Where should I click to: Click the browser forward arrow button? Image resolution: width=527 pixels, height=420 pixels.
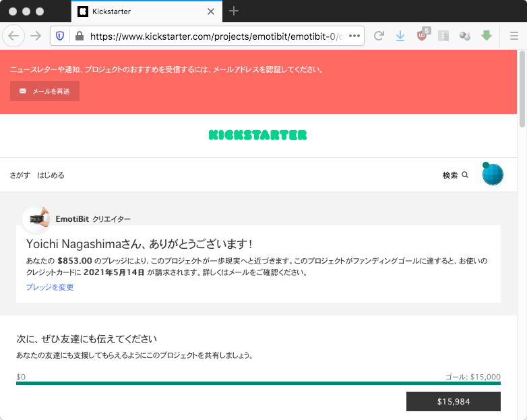click(x=36, y=36)
